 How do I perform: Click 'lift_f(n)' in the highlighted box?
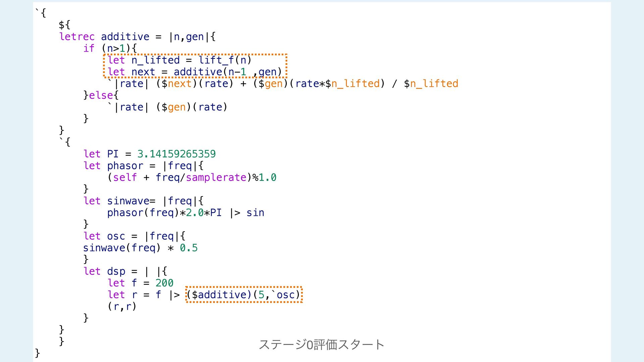[x=225, y=60]
